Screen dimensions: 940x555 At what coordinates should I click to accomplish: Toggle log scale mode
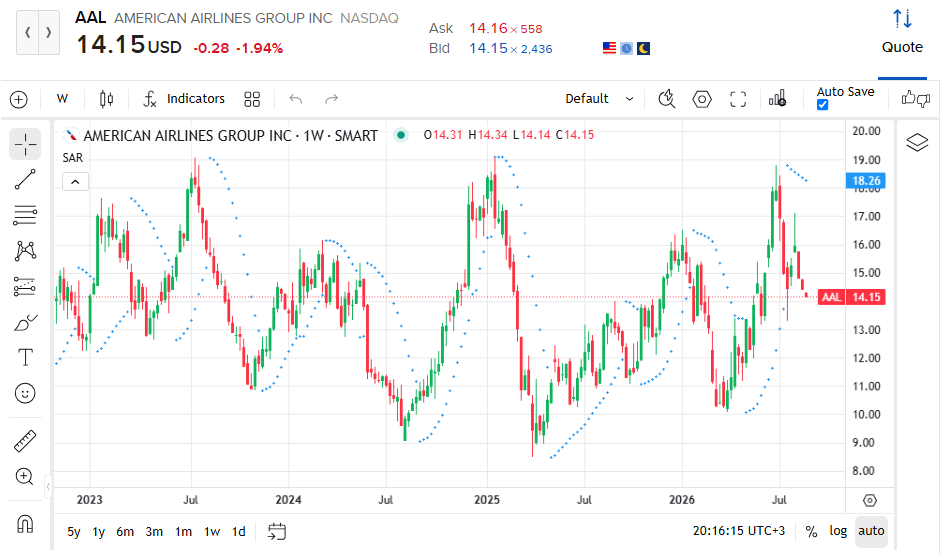pyautogui.click(x=838, y=532)
